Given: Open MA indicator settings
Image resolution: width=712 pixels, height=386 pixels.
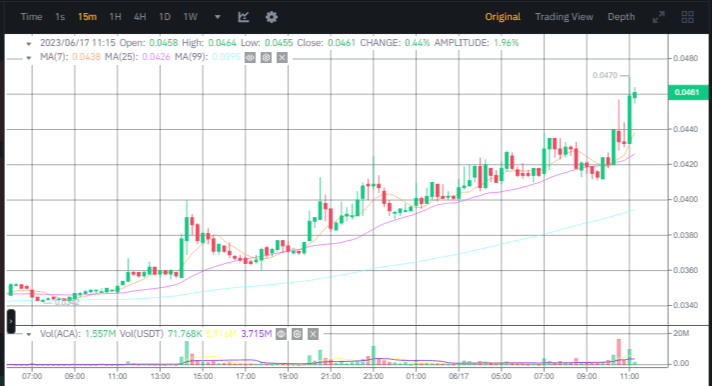Looking at the screenshot, I should coord(266,58).
